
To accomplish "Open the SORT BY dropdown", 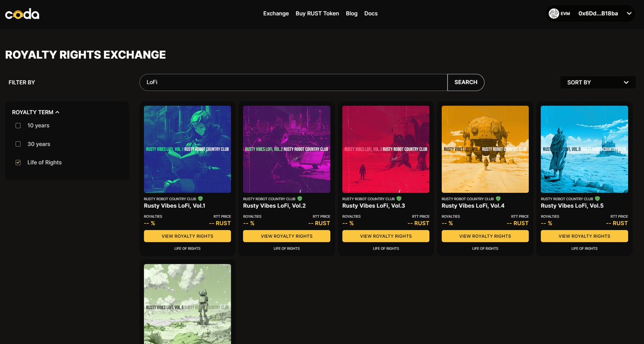I will (x=598, y=82).
